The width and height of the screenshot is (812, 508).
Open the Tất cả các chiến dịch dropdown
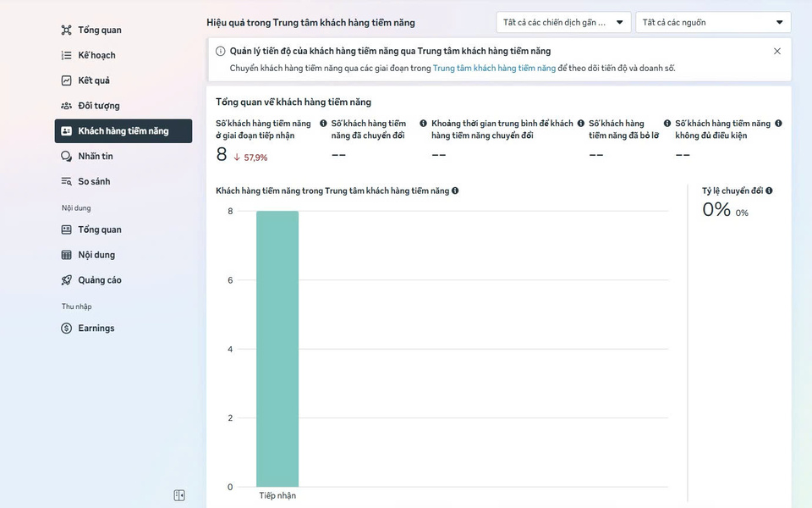563,23
